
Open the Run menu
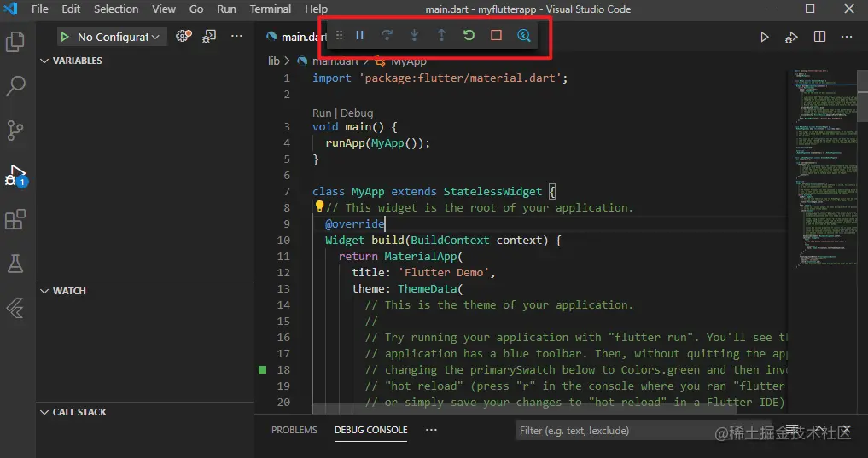click(226, 9)
